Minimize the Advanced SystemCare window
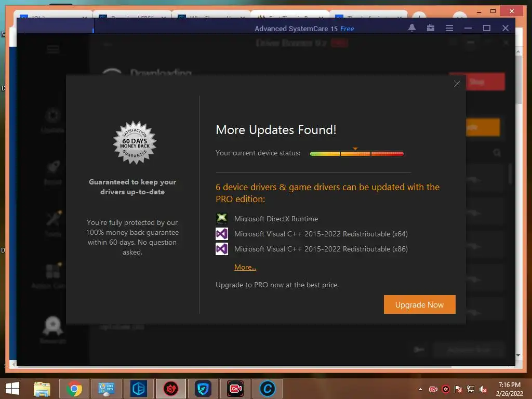Viewport: 532px width, 399px height. (x=468, y=28)
